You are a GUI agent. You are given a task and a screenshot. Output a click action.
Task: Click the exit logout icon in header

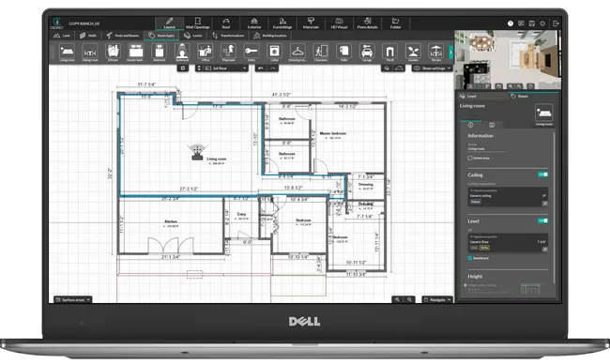556,23
